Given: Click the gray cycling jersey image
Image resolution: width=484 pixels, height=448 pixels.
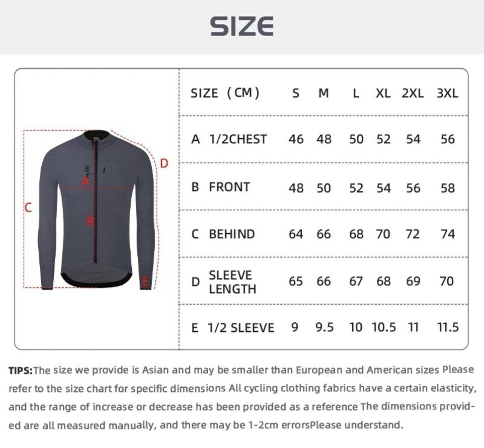Looking at the screenshot, I should 97,210.
